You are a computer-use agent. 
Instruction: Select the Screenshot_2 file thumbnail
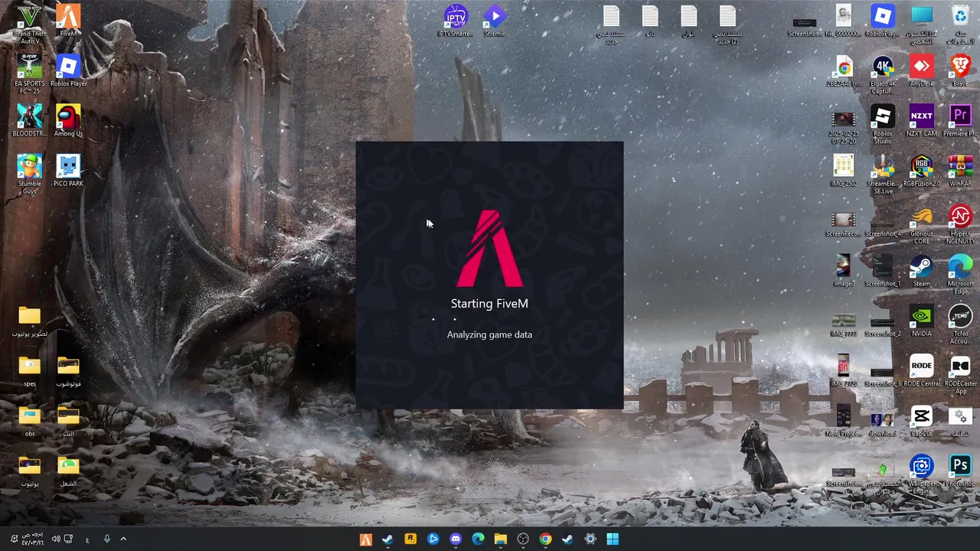pos(882,323)
